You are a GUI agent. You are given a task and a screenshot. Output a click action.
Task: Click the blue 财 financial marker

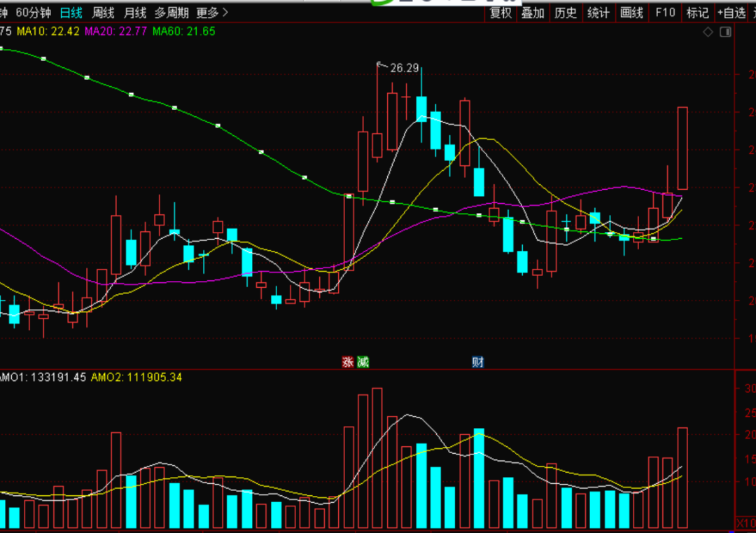(x=478, y=362)
